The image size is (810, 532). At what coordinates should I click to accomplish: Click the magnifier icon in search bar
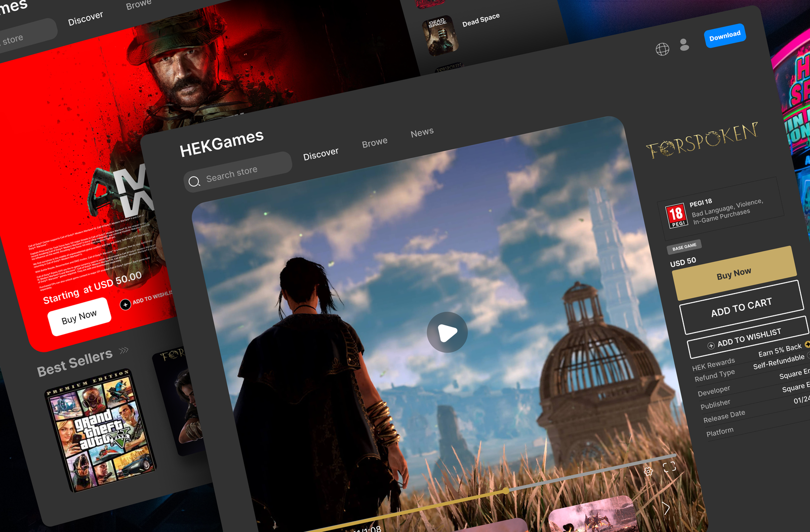pyautogui.click(x=194, y=182)
